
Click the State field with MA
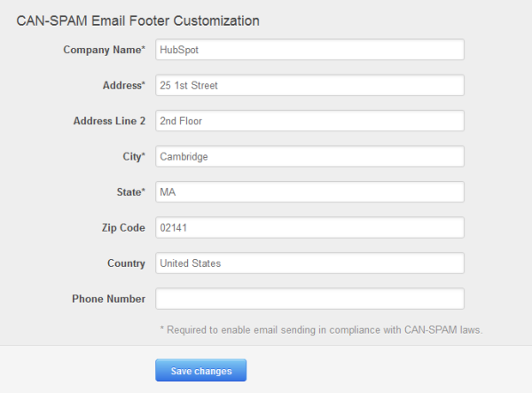coord(309,192)
